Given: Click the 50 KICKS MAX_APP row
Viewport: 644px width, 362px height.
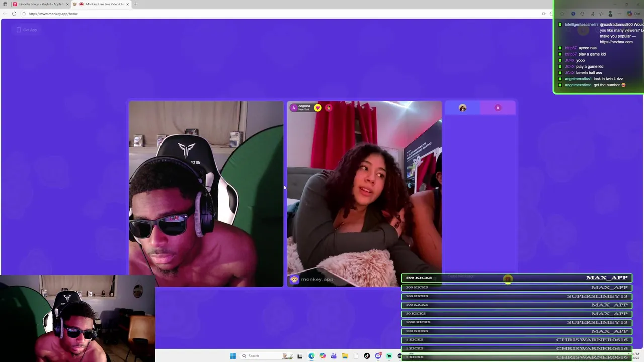Looking at the screenshot, I should pos(517,314).
